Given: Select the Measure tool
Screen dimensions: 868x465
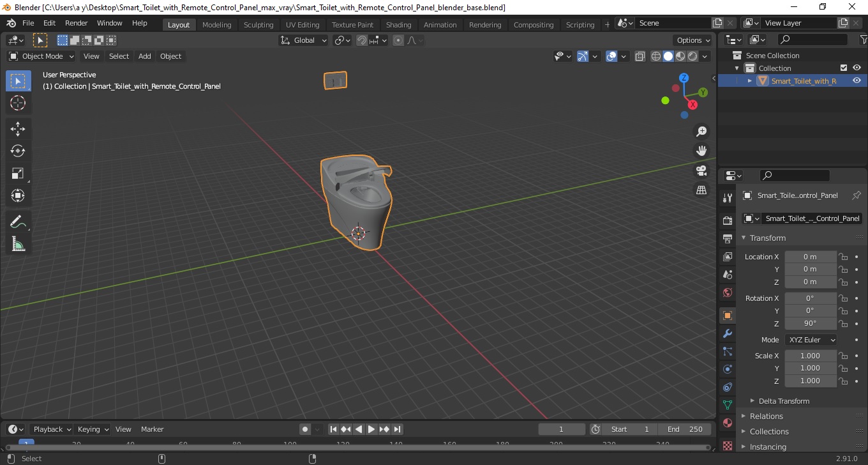Looking at the screenshot, I should click(x=18, y=244).
